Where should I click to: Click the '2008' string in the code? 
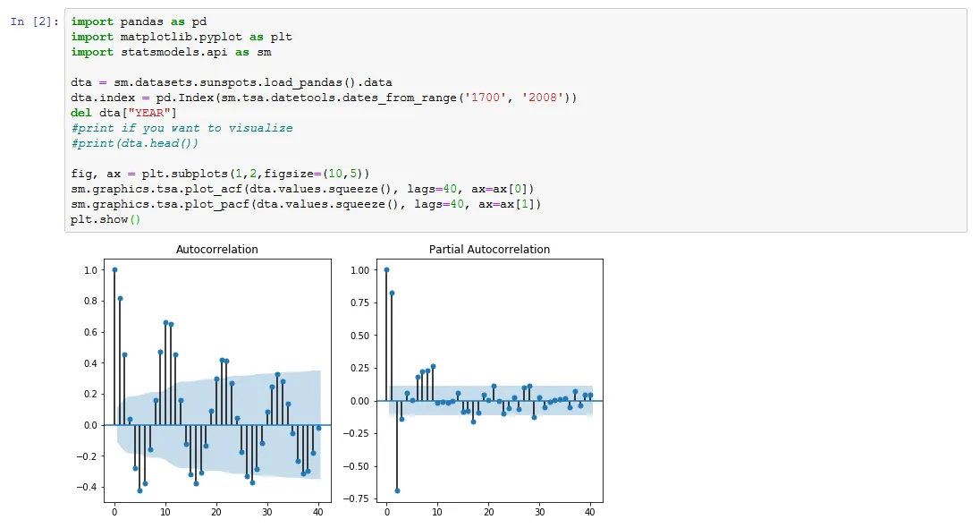click(543, 98)
